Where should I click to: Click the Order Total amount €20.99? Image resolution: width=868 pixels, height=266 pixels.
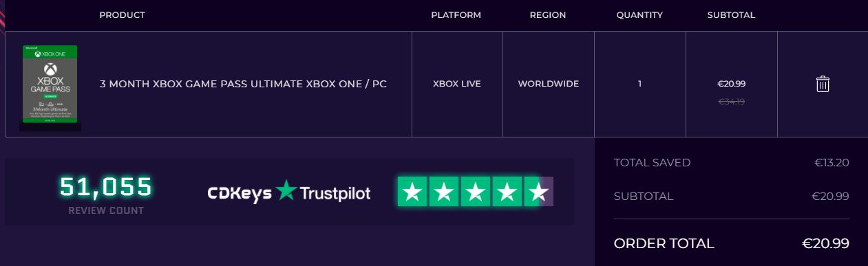pyautogui.click(x=825, y=243)
